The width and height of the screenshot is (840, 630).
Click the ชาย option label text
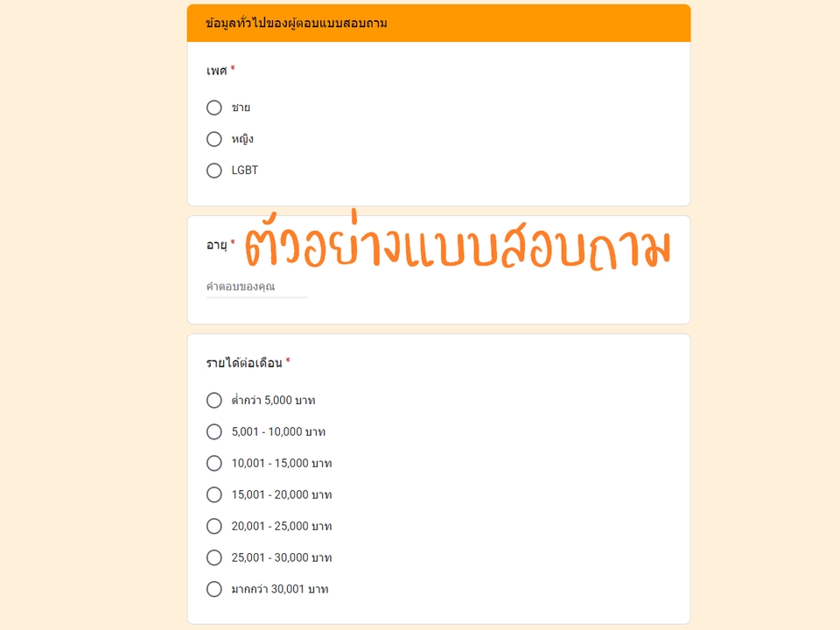point(241,108)
